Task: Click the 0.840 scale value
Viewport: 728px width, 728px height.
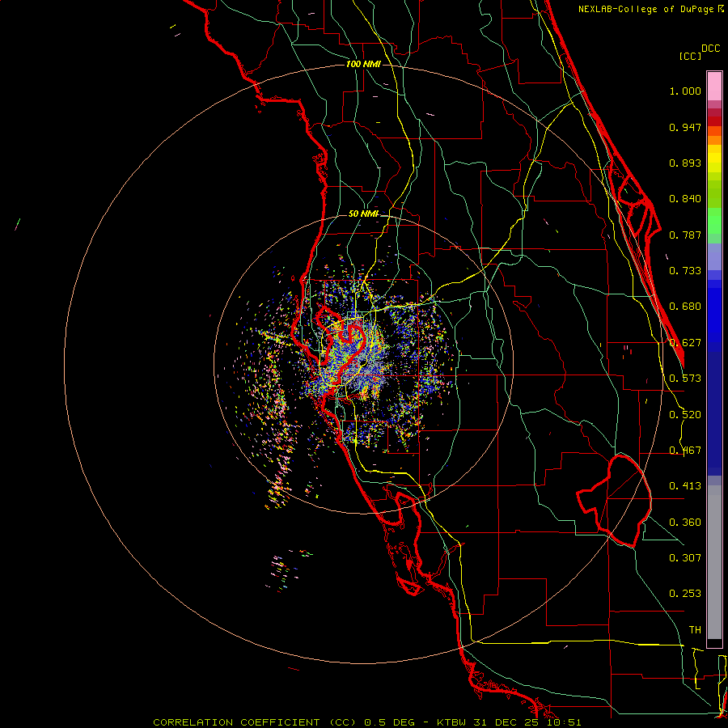Action: click(x=685, y=199)
